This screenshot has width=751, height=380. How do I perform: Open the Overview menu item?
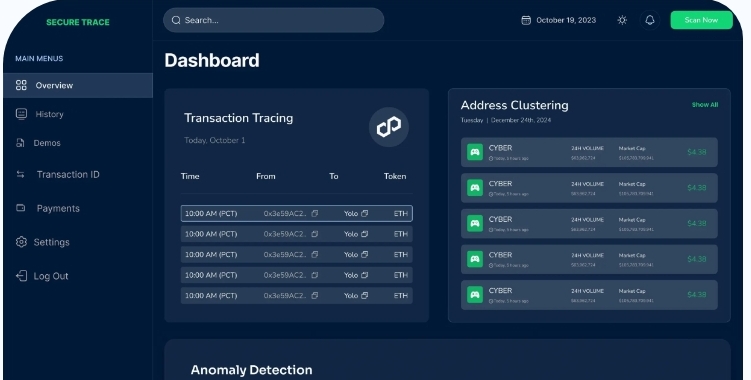(78, 85)
